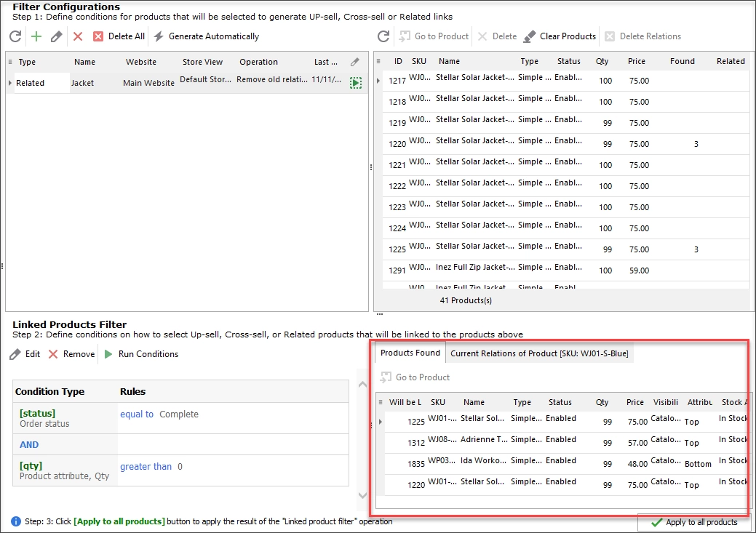The height and width of the screenshot is (533, 756).
Task: Expand the Related Jacket row
Action: [9, 83]
